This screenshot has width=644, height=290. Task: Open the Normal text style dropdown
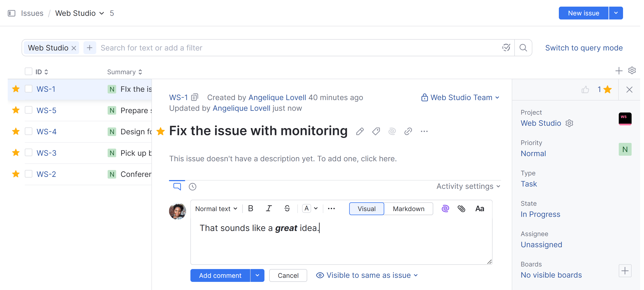(x=216, y=209)
